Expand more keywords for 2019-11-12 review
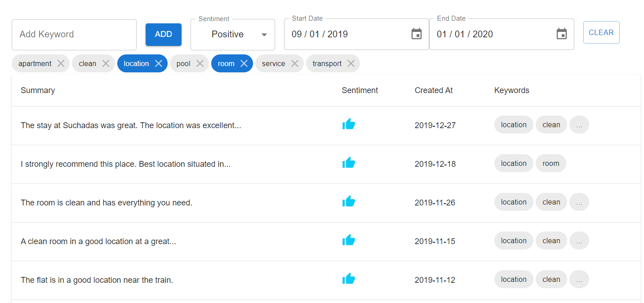The width and height of the screenshot is (644, 303). coord(579,280)
